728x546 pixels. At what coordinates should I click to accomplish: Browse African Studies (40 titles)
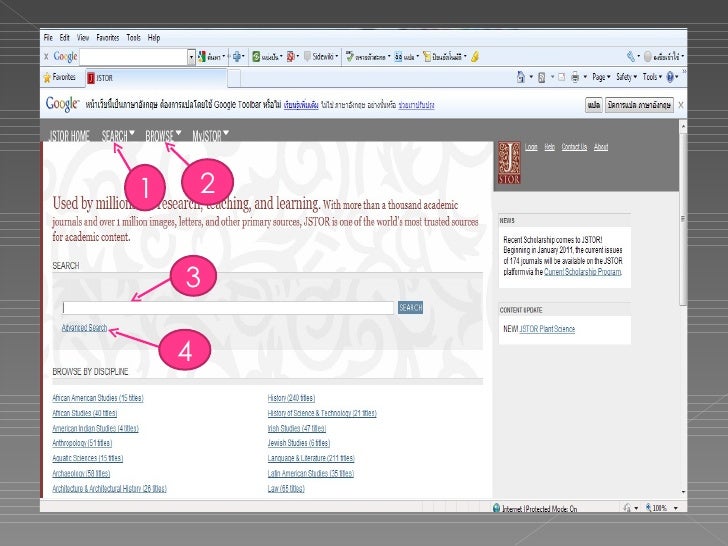coord(84,413)
